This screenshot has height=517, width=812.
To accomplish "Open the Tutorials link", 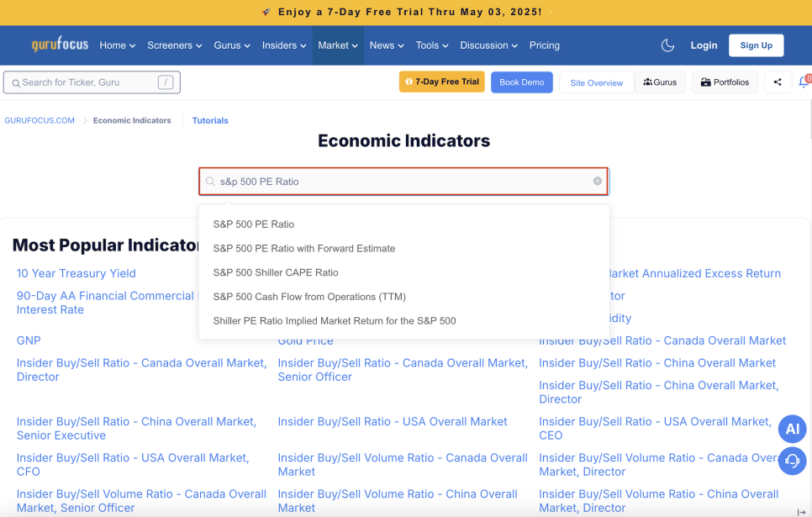I will (210, 120).
